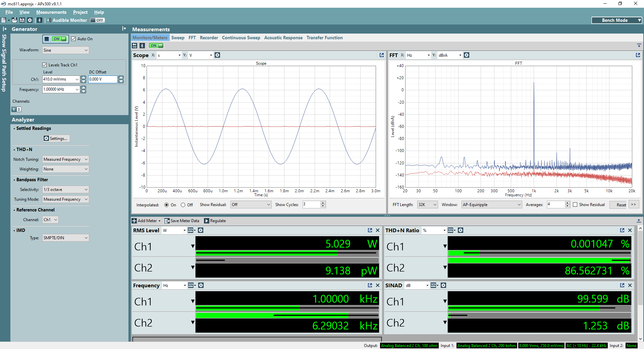This screenshot has height=349, width=644.
Task: Click DC Offset input field
Action: pos(103,79)
